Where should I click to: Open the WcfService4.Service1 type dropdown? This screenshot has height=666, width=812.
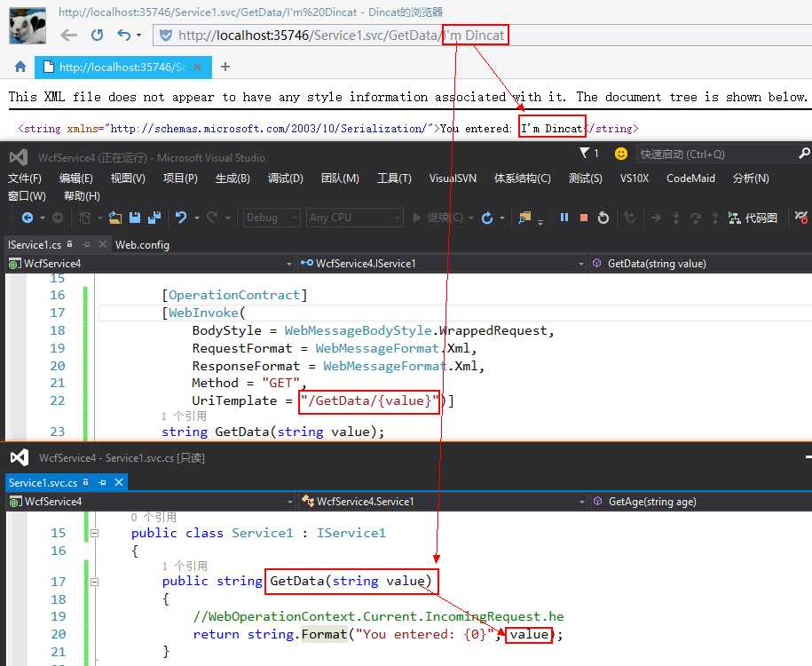(x=443, y=501)
